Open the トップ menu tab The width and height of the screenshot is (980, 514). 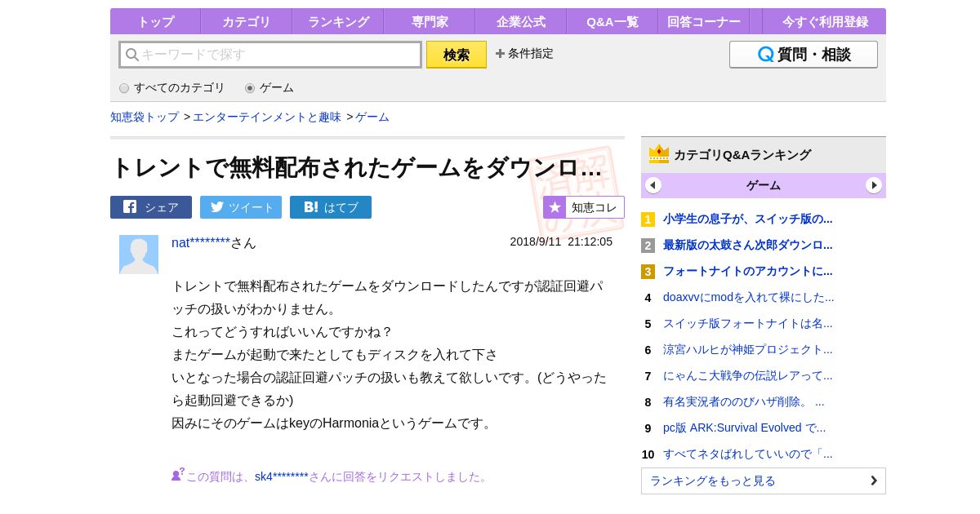(155, 21)
